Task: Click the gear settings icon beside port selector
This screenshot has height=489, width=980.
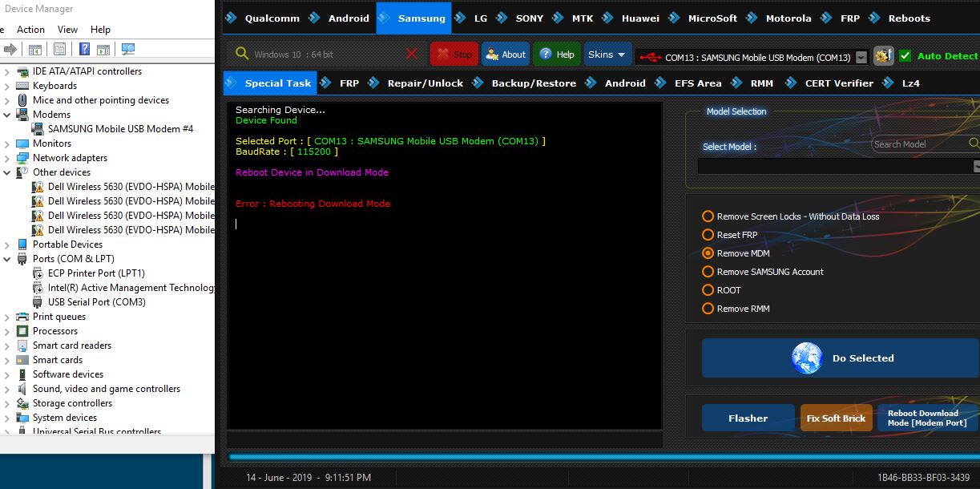Action: click(884, 56)
